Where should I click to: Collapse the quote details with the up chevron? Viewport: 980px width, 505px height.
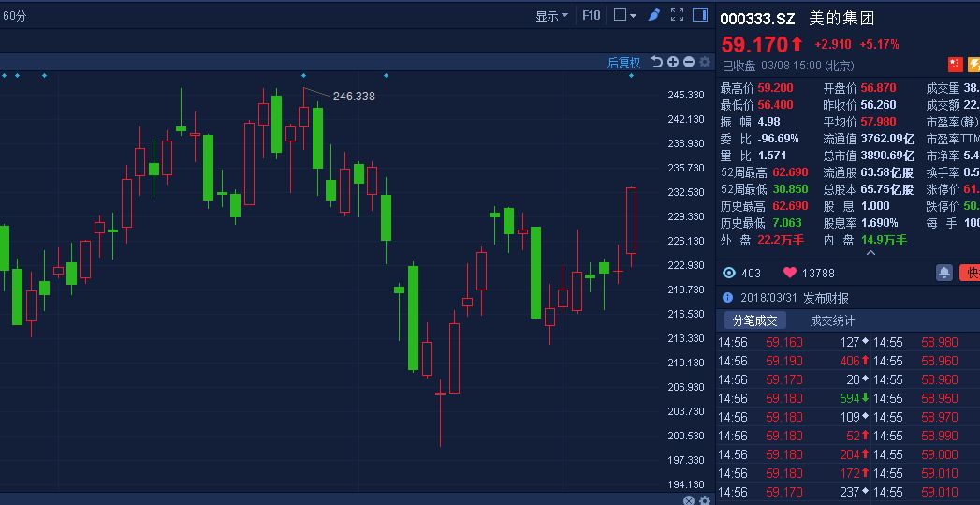(x=870, y=254)
